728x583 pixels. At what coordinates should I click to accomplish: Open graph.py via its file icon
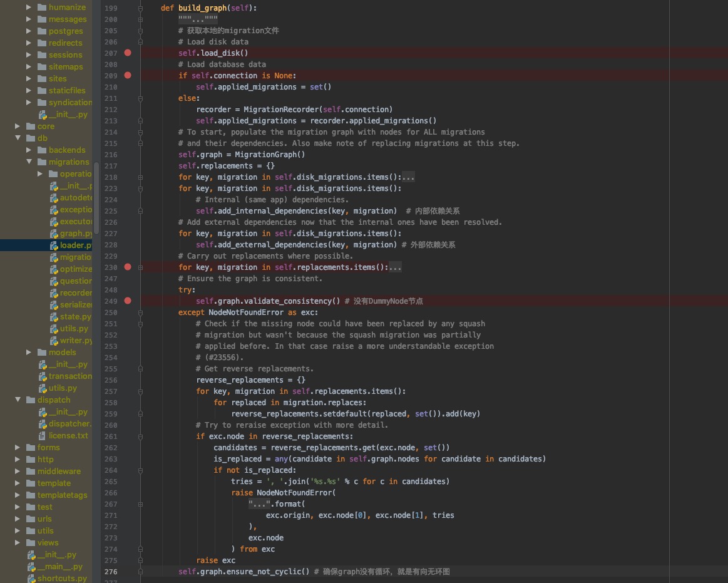54,234
